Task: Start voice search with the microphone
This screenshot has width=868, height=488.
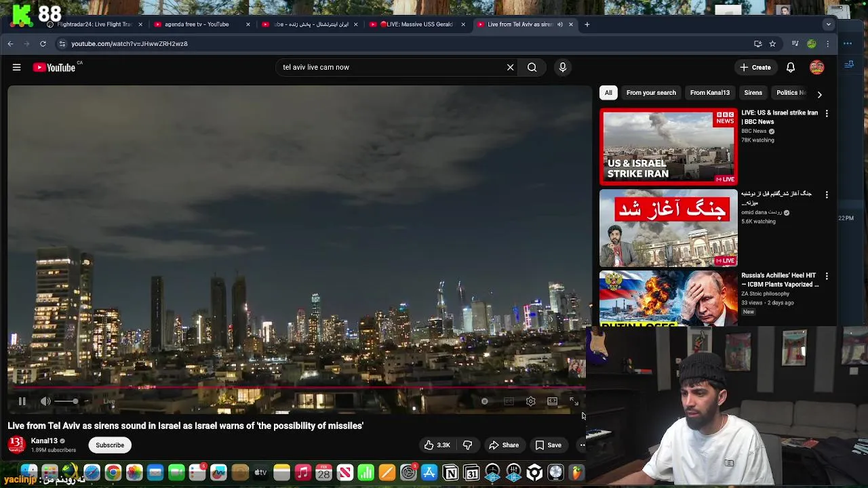Action: (562, 67)
